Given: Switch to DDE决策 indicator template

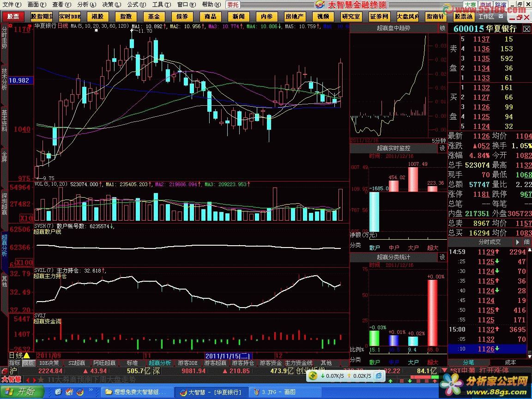Looking at the screenshot, I should [49, 363].
